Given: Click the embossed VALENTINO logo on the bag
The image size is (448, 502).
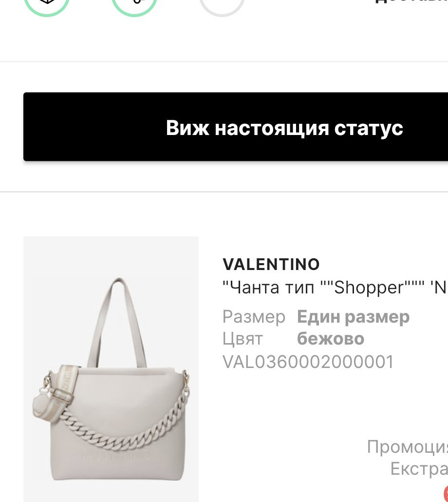Looking at the screenshot, I should pyautogui.click(x=115, y=455).
